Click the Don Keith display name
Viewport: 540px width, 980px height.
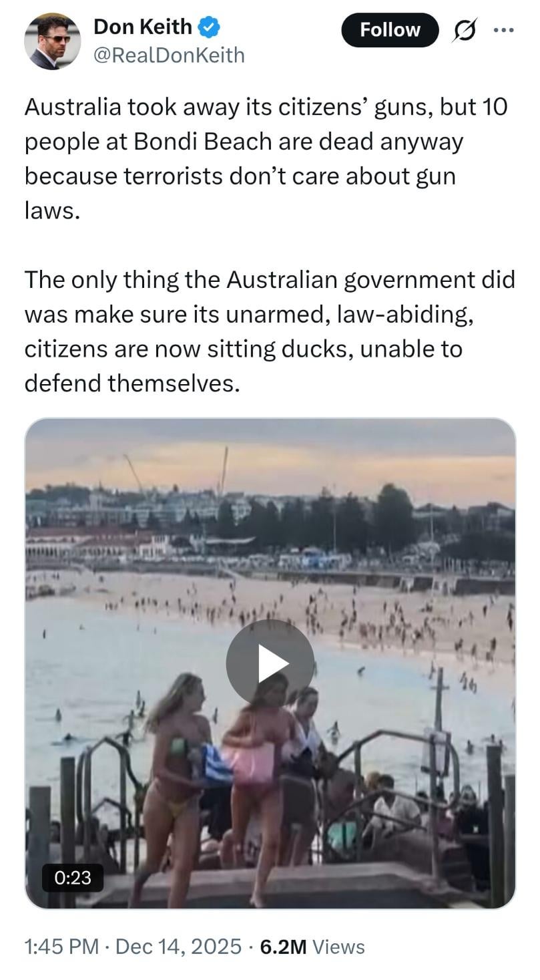click(143, 27)
